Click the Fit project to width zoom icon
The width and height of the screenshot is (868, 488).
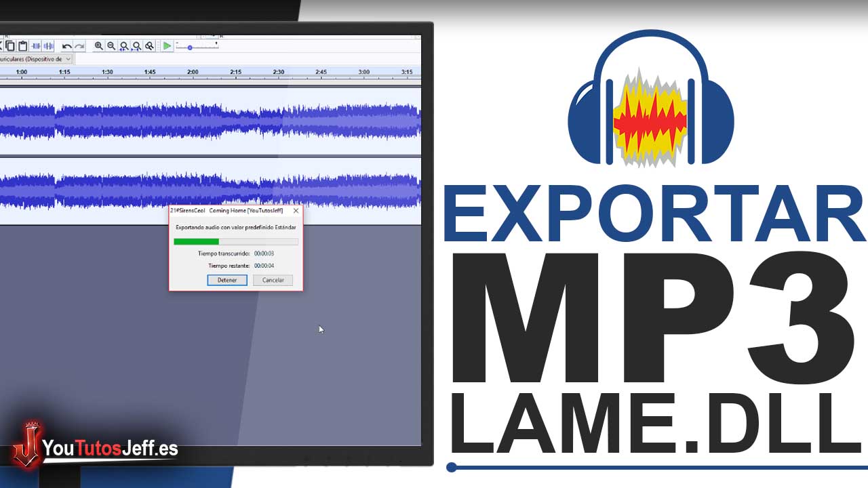(136, 46)
